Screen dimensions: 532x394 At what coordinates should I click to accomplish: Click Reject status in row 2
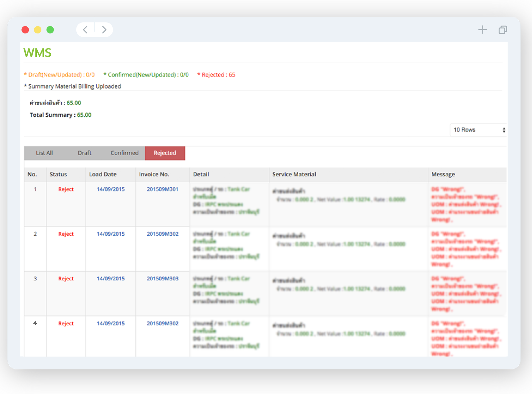pyautogui.click(x=66, y=234)
